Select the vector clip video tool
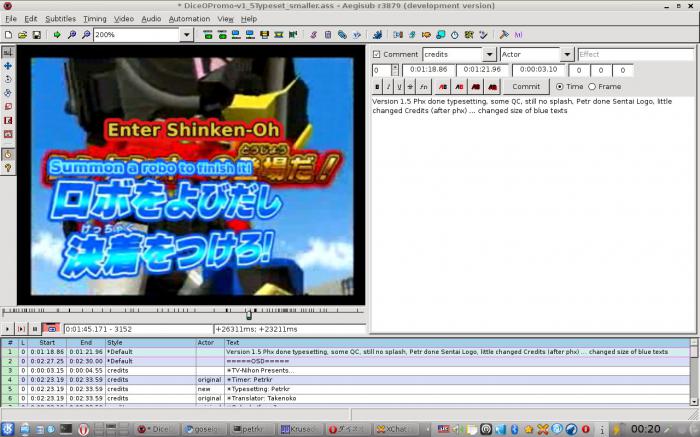This screenshot has width=700, height=437. (x=8, y=134)
